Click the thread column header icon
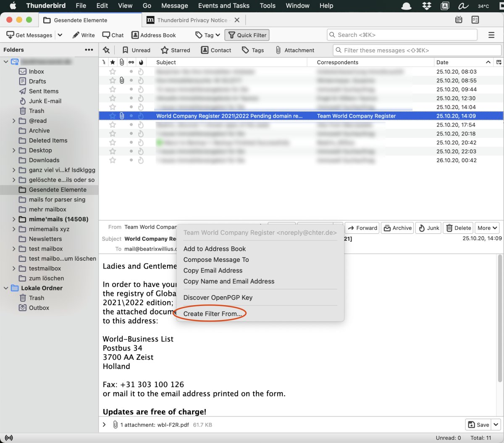This screenshot has height=443, width=504. tap(104, 62)
